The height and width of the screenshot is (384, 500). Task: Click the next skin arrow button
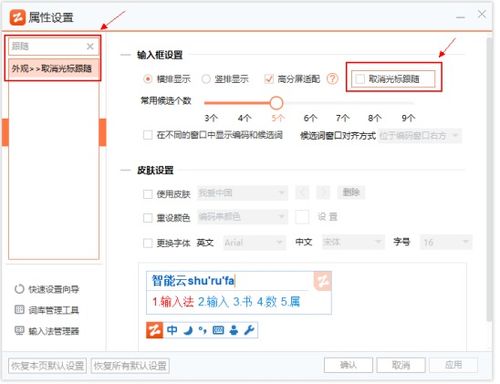click(x=323, y=192)
